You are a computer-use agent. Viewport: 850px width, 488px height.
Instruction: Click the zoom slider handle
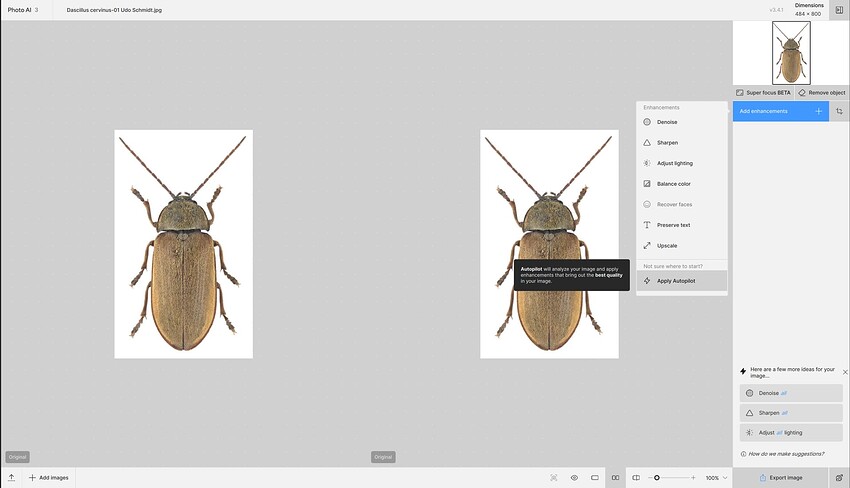tap(656, 478)
